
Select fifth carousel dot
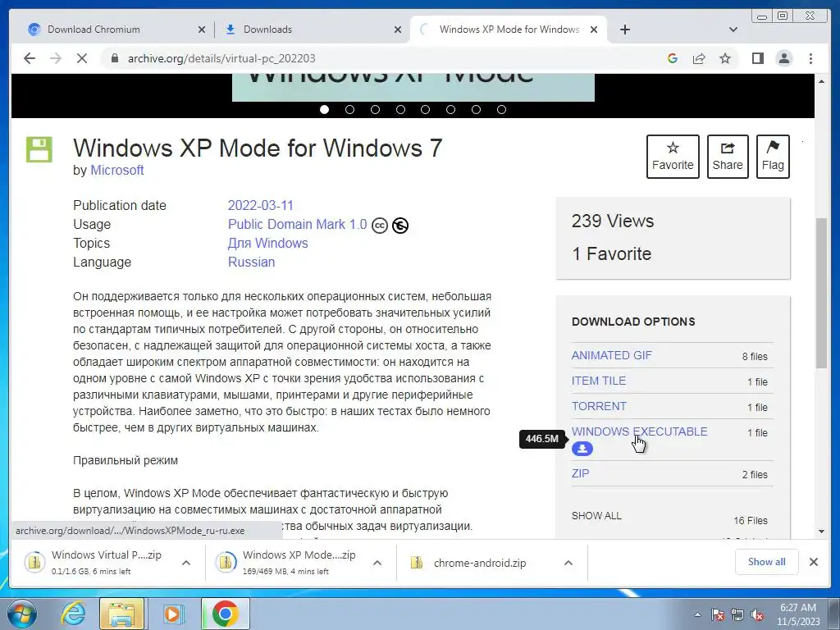point(426,109)
